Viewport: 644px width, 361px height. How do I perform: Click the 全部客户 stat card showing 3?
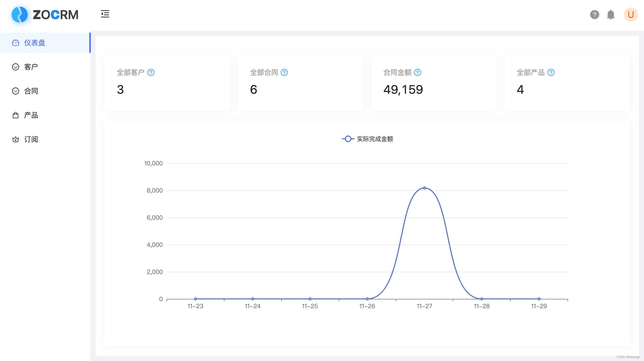click(167, 83)
